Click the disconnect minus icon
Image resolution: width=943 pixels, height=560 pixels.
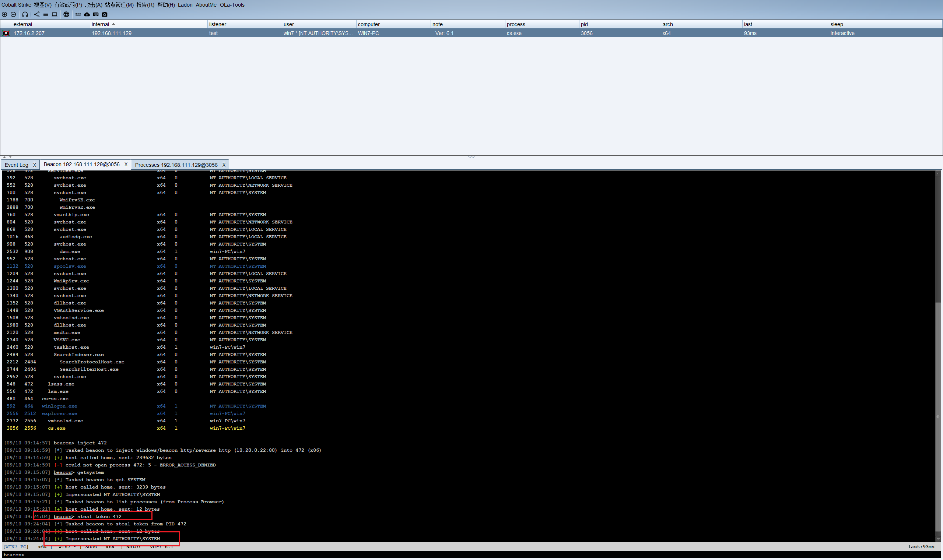13,14
